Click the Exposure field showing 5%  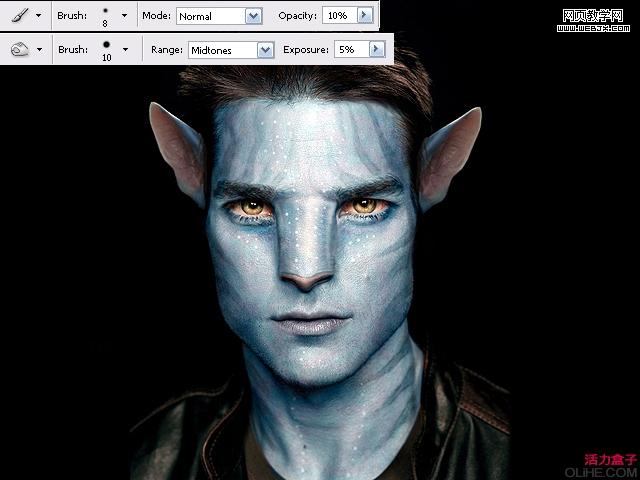pos(351,49)
